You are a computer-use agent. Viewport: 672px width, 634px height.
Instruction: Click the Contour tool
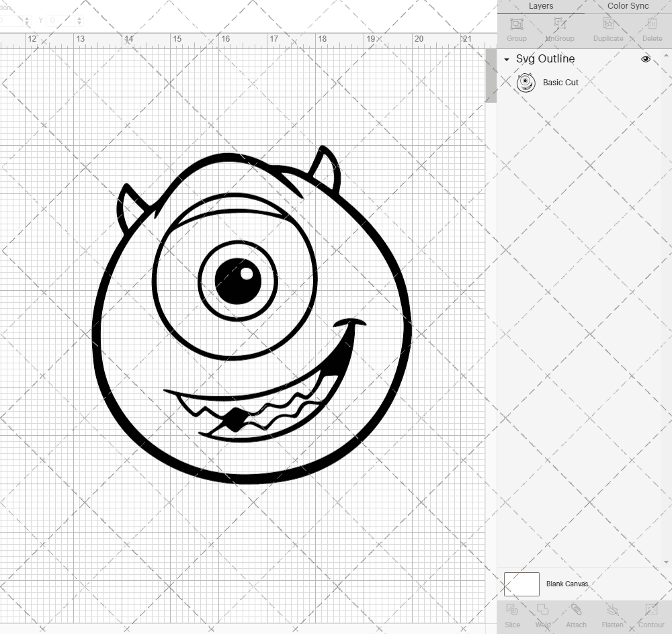pyautogui.click(x=651, y=616)
